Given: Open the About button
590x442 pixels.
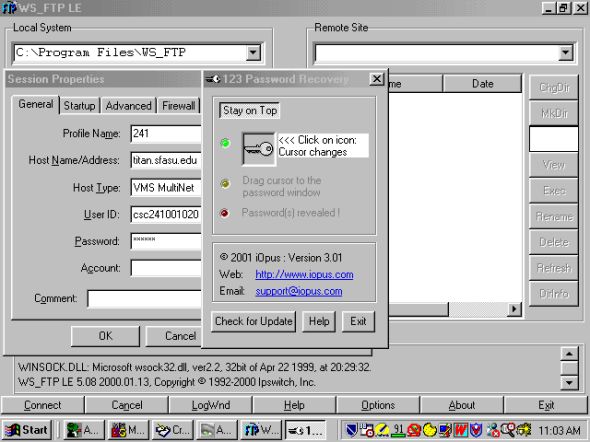Looking at the screenshot, I should coord(462,405).
